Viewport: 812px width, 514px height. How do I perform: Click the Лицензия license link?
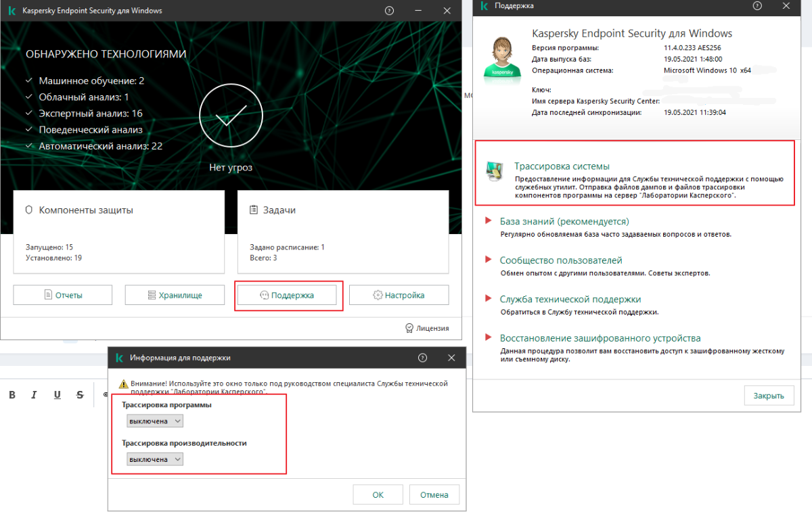(x=432, y=328)
